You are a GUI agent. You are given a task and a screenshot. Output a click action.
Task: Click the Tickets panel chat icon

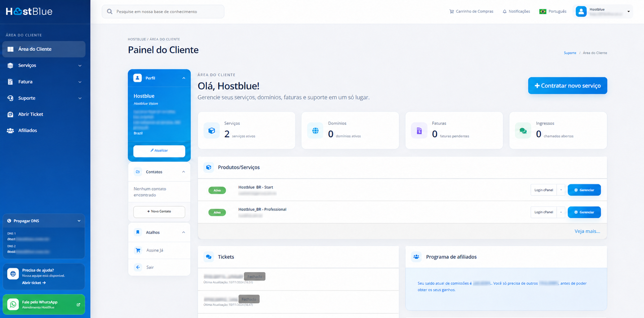click(x=209, y=257)
